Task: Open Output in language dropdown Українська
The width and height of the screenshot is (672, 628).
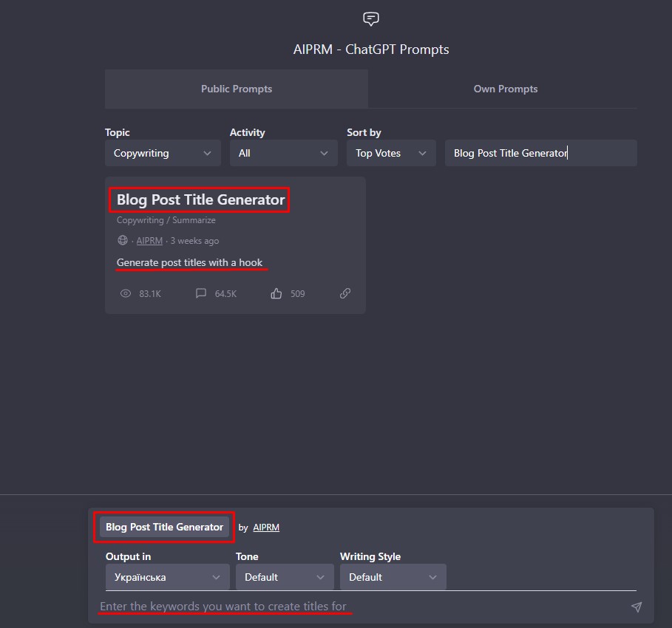Action: click(x=168, y=577)
